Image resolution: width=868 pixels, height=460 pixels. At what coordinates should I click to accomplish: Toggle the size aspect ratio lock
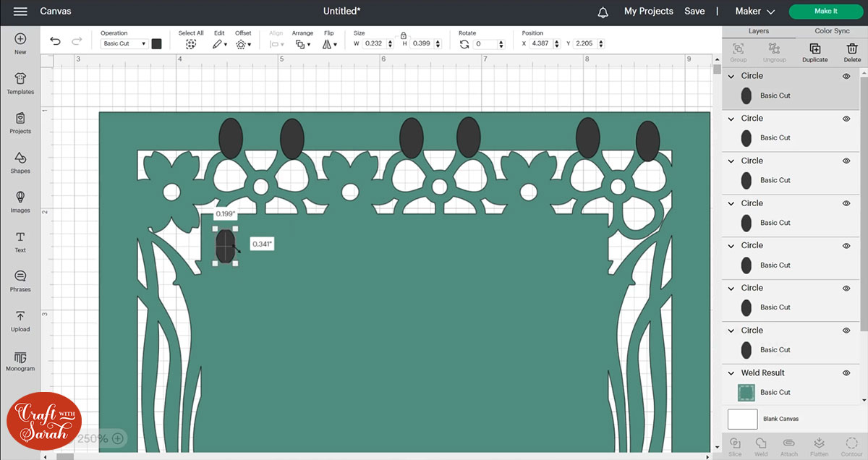404,35
